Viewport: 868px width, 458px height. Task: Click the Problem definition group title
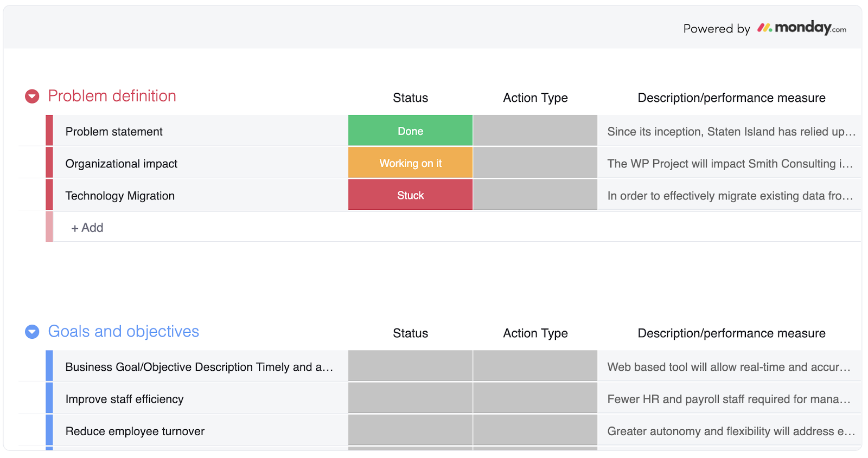click(112, 96)
